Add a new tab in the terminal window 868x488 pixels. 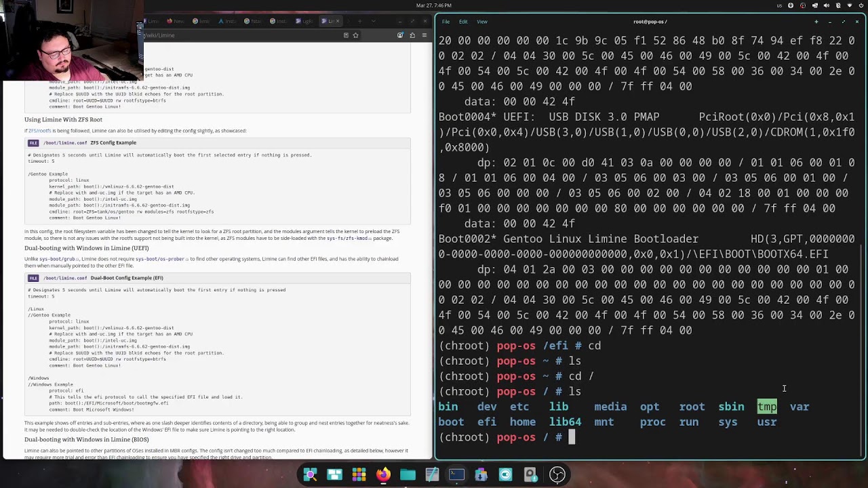[x=816, y=21]
